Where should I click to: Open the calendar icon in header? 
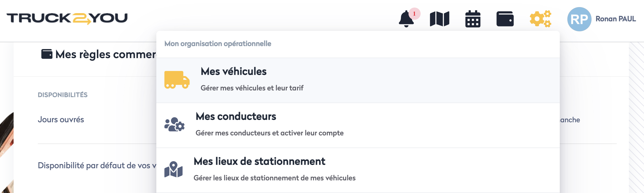click(x=473, y=19)
